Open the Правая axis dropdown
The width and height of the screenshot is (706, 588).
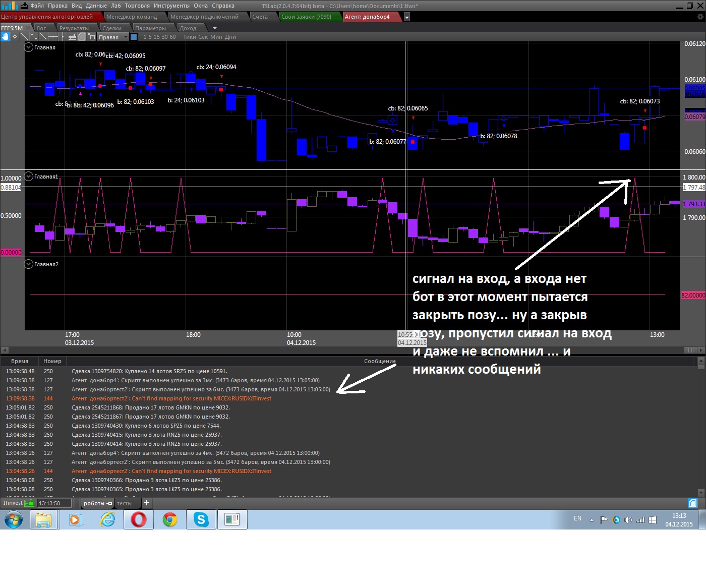point(126,37)
